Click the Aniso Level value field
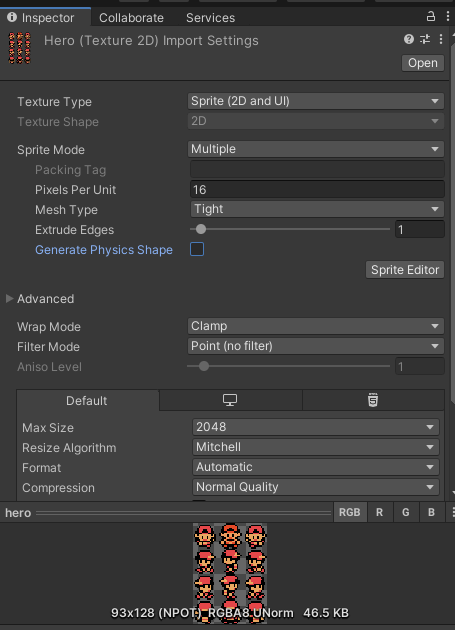This screenshot has width=455, height=630. (420, 366)
